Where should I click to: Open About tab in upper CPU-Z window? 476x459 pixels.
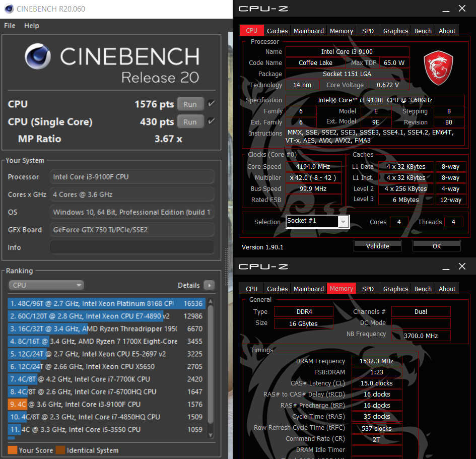click(x=447, y=31)
